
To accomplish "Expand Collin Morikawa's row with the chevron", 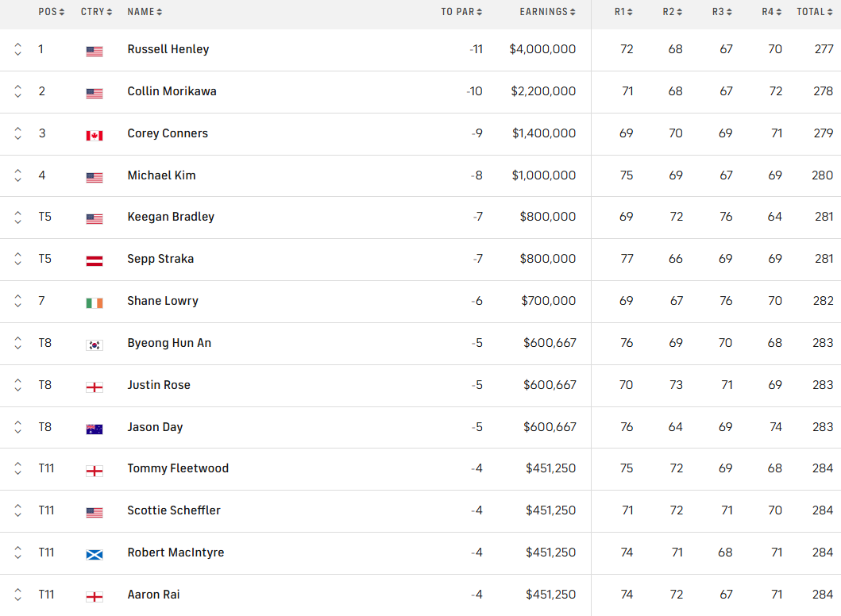I will point(18,91).
